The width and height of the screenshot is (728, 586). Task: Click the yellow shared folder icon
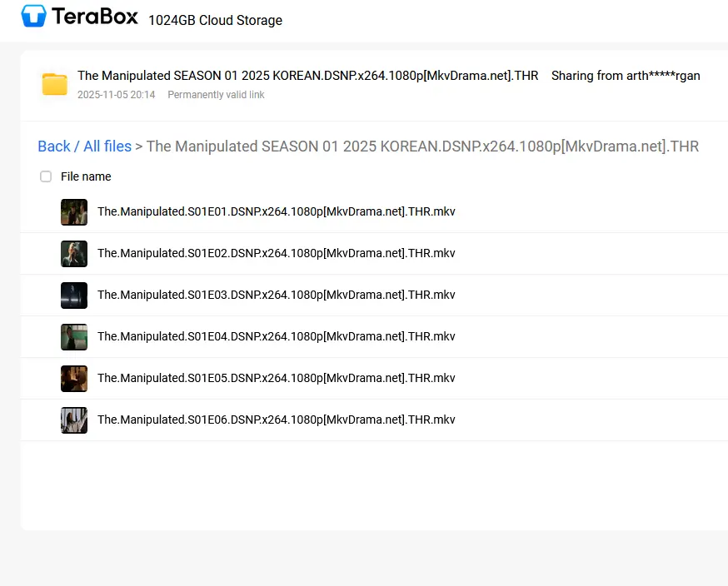[55, 84]
